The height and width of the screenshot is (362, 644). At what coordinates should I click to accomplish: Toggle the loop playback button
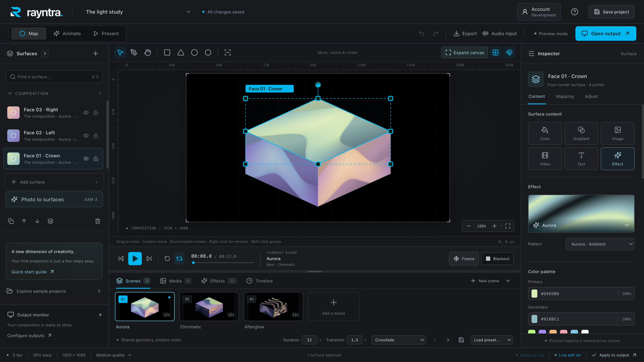(x=179, y=259)
